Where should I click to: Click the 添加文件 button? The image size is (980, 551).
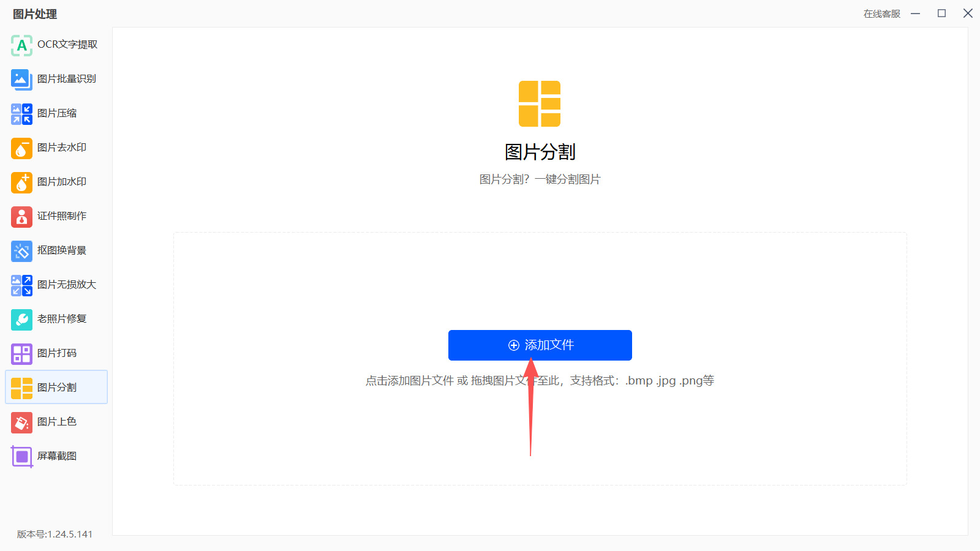540,345
